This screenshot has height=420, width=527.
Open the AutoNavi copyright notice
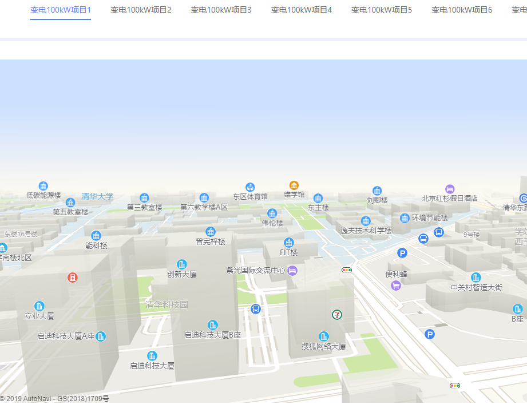pyautogui.click(x=55, y=399)
